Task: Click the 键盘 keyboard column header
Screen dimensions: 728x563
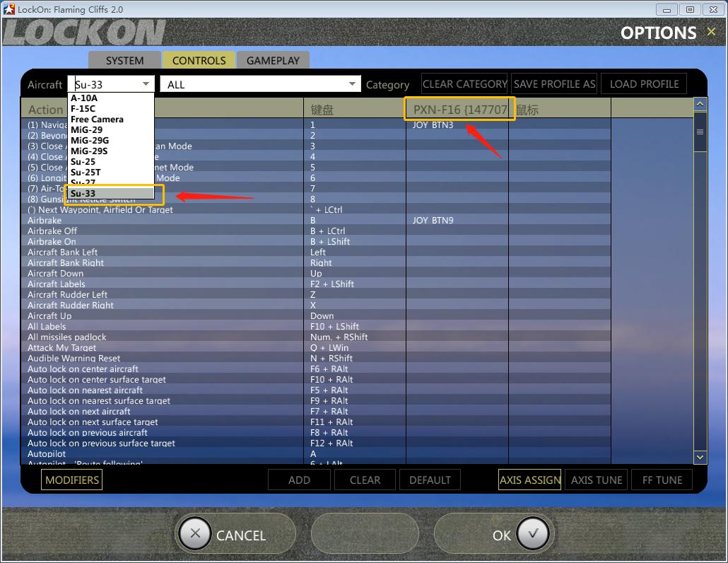Action: [x=355, y=110]
